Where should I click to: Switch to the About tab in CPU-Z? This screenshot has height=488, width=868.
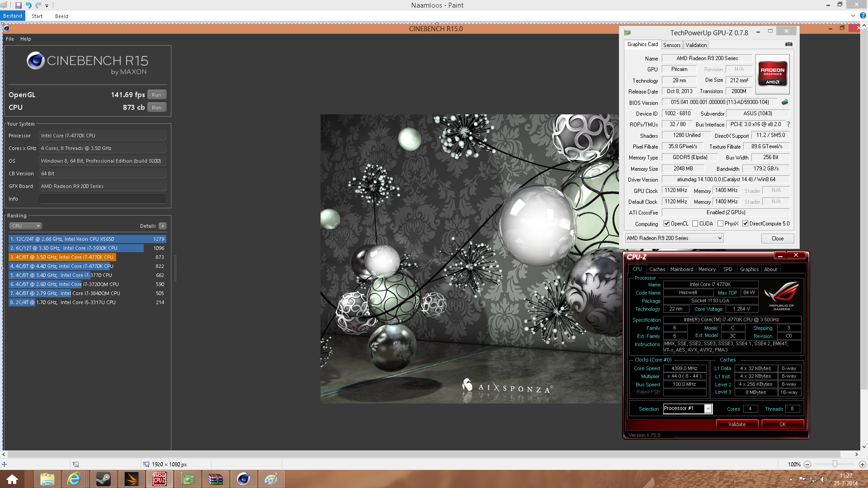click(770, 269)
